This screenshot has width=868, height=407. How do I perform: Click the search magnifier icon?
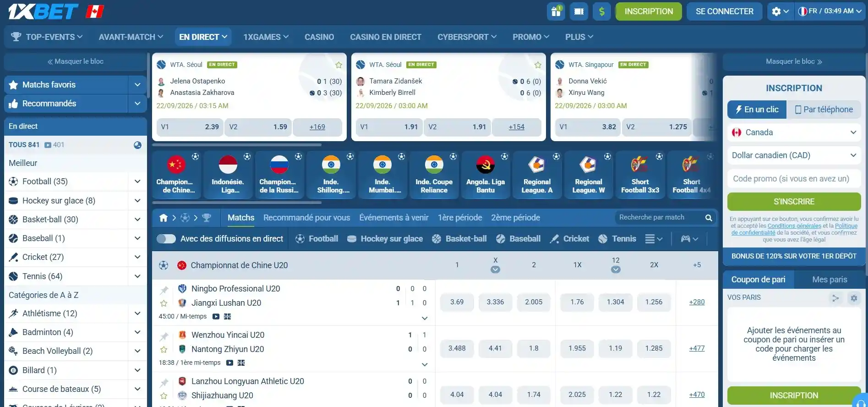click(x=709, y=218)
